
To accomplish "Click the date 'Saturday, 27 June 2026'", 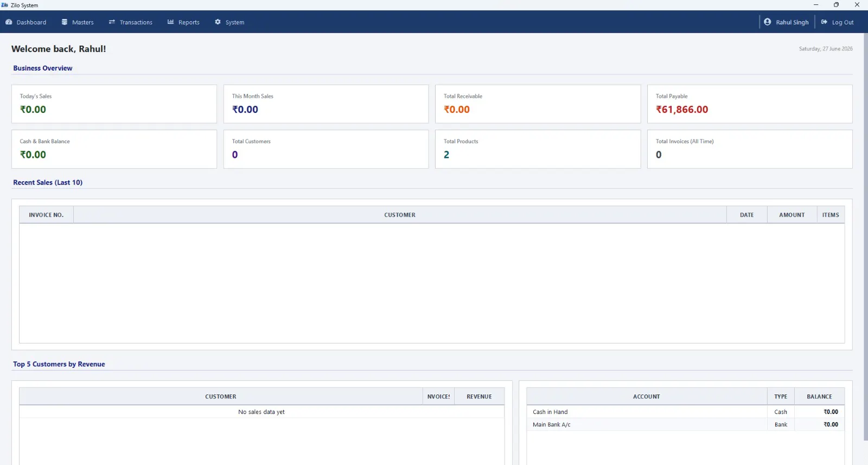I will pos(826,49).
